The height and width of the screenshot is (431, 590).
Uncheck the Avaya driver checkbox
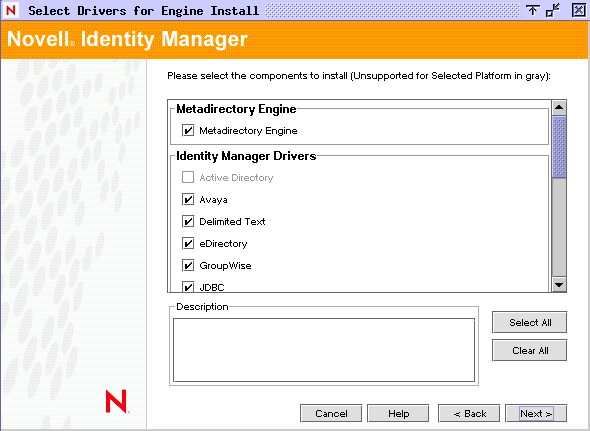point(188,200)
